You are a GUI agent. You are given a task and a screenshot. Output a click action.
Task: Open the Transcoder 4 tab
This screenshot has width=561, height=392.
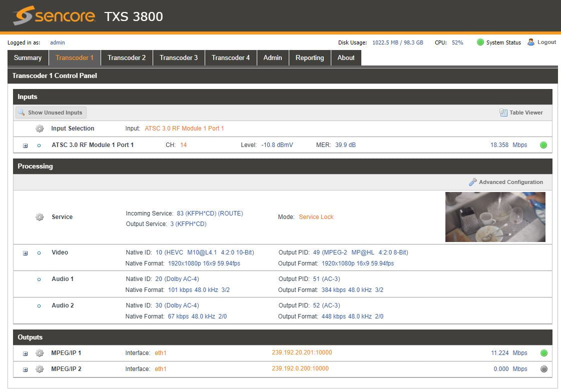coord(231,58)
